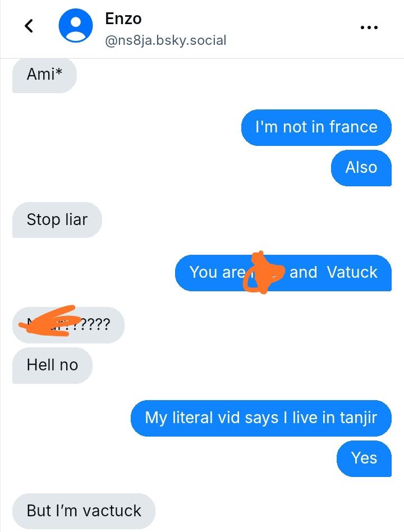
Task: Tap the "Hell no" message bubble
Action: tap(52, 365)
